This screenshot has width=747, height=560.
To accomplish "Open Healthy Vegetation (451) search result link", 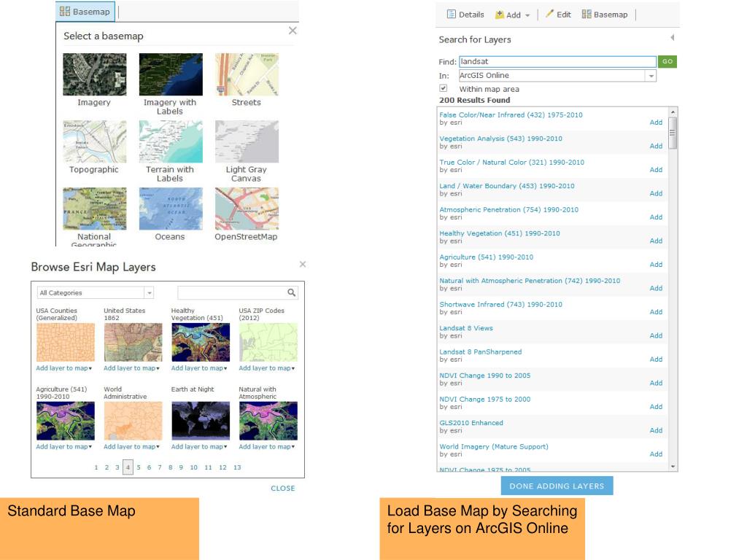I will coord(500,233).
